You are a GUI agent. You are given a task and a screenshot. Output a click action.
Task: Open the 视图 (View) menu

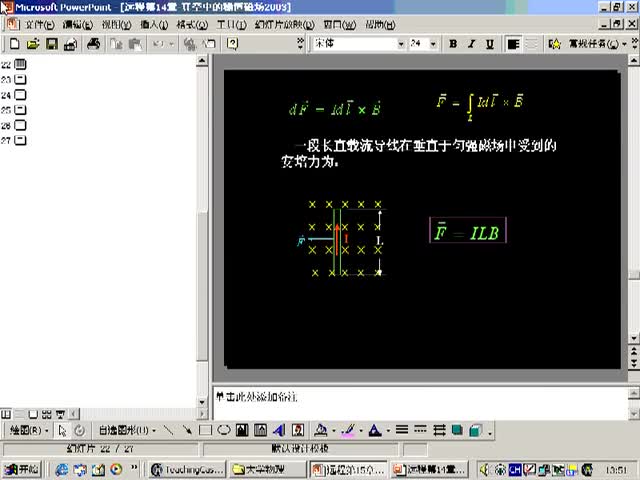pyautogui.click(x=116, y=25)
